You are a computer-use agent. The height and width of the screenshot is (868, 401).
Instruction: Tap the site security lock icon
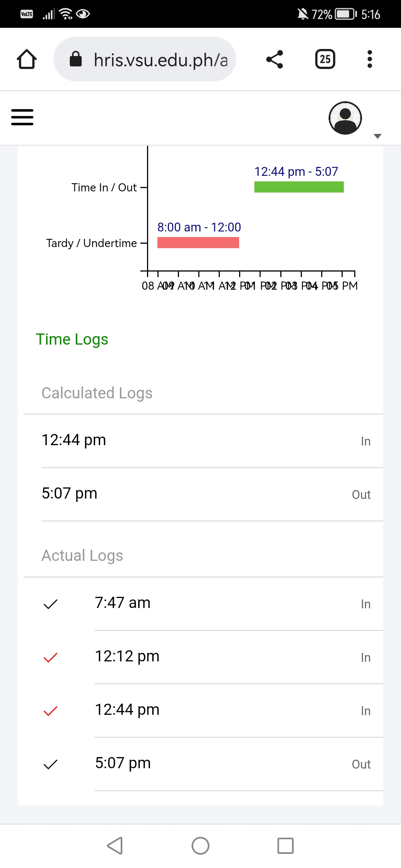pyautogui.click(x=76, y=59)
